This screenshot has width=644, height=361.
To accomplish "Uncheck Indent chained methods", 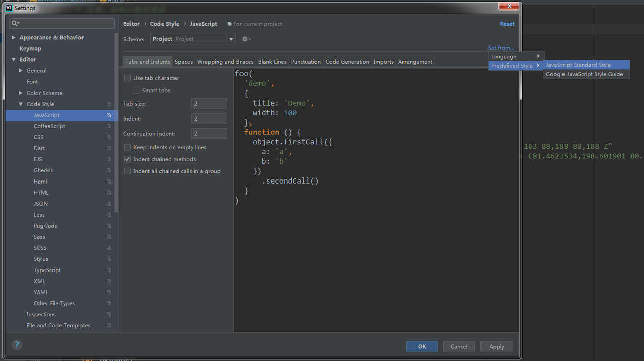I will pyautogui.click(x=127, y=159).
